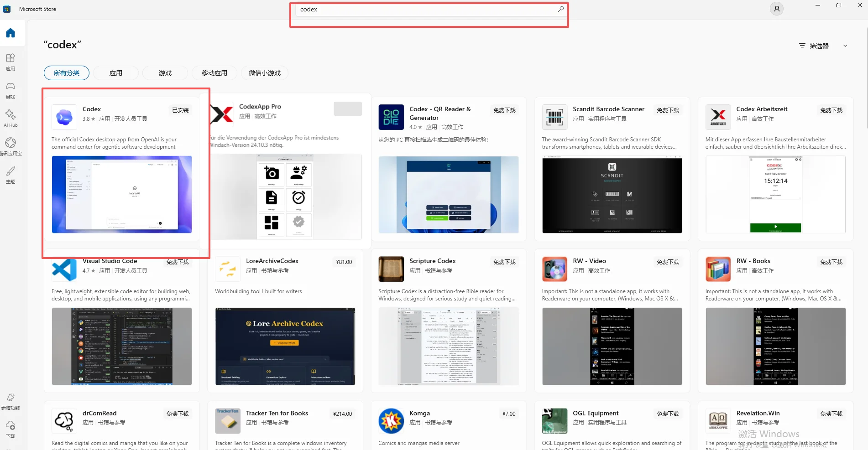This screenshot has height=450, width=868.
Task: Click Codex QR Reader app icon
Action: tap(391, 117)
